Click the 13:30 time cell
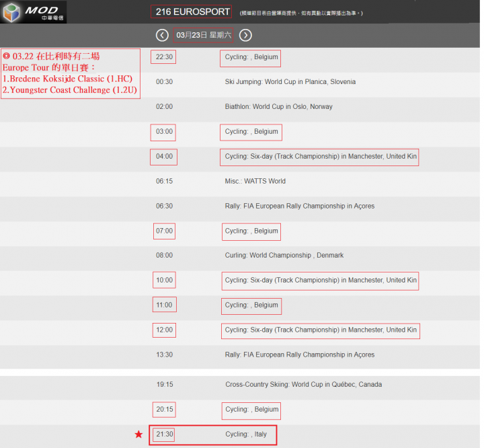Screen dimensions: 484x448 tap(164, 354)
